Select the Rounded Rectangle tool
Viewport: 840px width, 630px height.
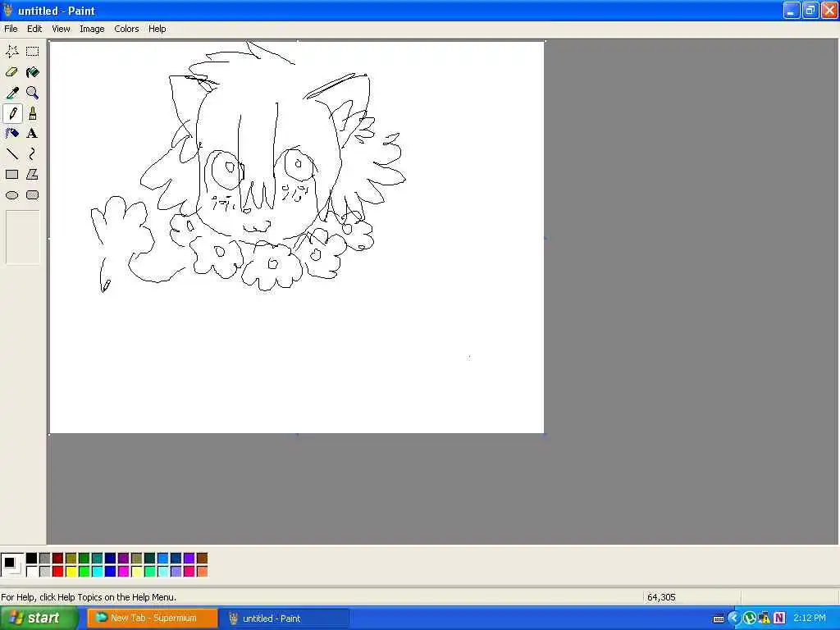click(x=32, y=195)
